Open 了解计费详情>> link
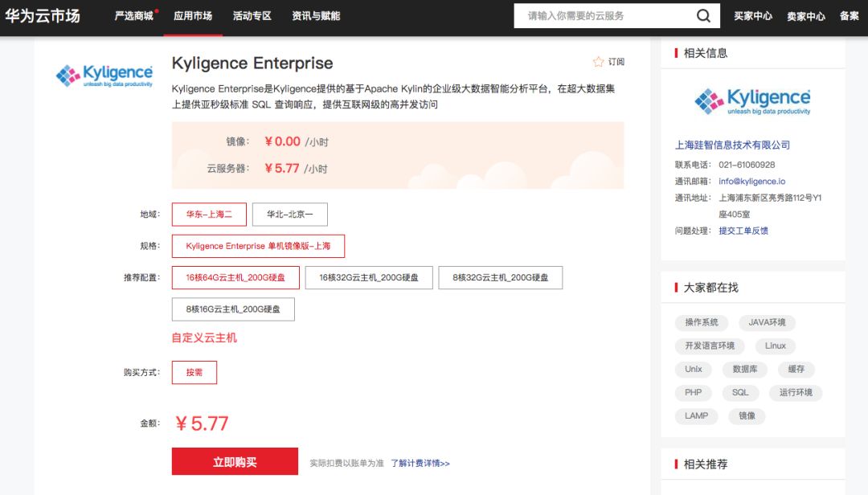 pyautogui.click(x=420, y=464)
